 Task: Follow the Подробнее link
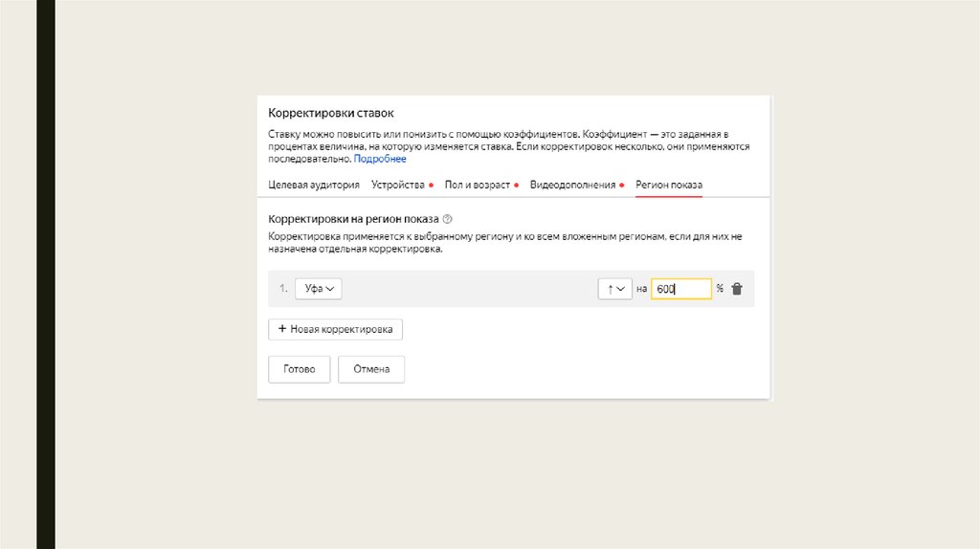[380, 159]
